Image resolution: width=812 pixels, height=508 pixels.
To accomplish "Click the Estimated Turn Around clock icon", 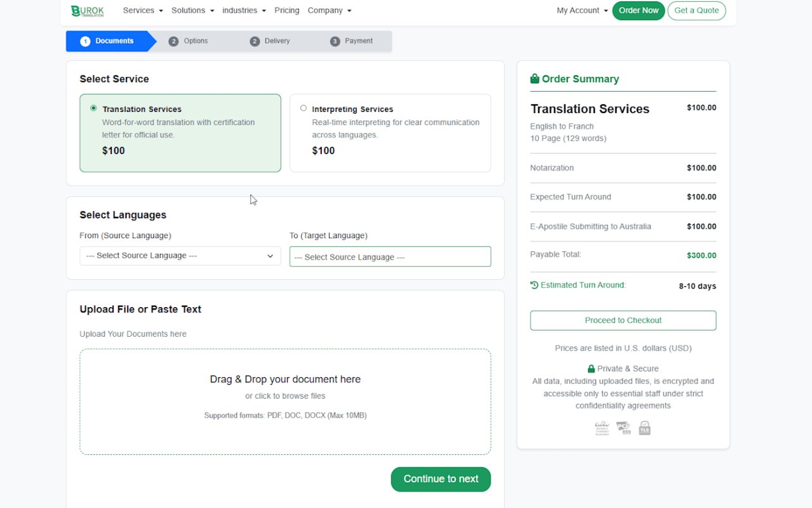I will [x=534, y=285].
